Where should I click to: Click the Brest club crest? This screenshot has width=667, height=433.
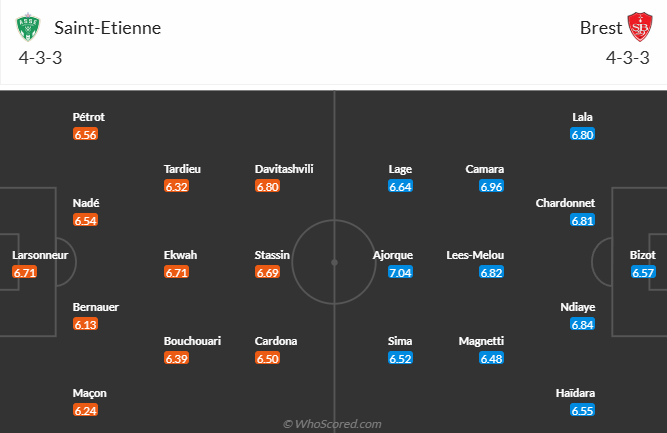[x=639, y=27]
